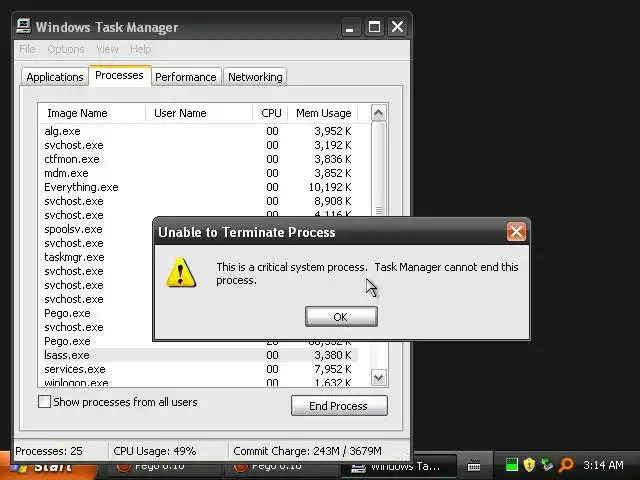Image resolution: width=640 pixels, height=480 pixels.
Task: Select the Processes tab
Action: (119, 76)
